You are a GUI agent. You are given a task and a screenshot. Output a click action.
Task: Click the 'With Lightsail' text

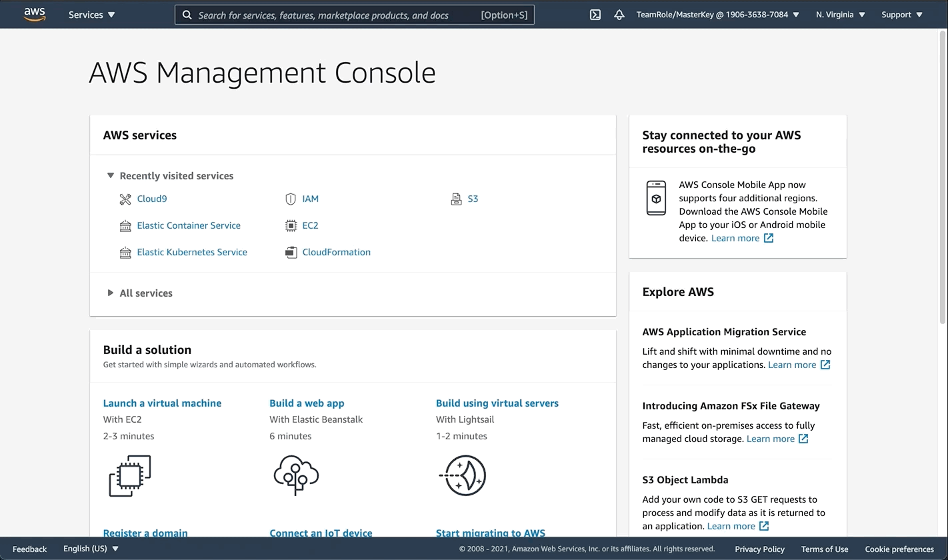[x=465, y=419]
